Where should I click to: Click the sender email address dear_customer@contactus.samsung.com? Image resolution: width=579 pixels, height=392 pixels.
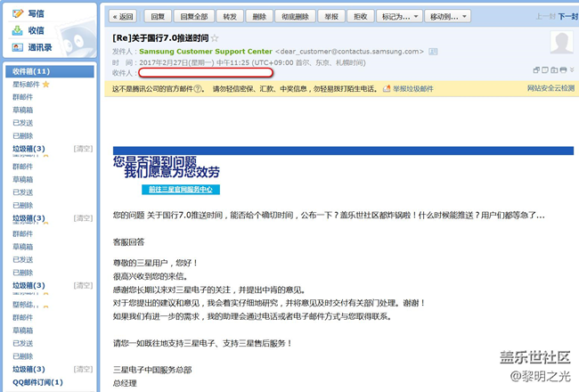(349, 52)
